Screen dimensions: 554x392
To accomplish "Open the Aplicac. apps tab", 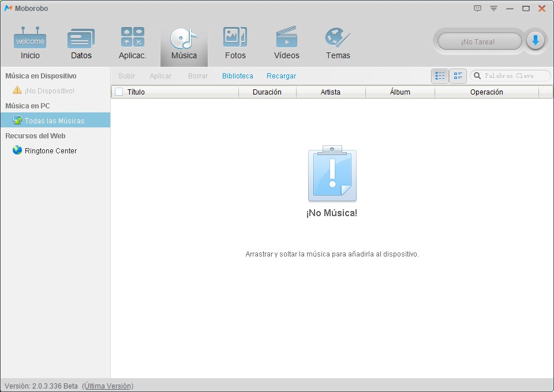I will coord(133,43).
